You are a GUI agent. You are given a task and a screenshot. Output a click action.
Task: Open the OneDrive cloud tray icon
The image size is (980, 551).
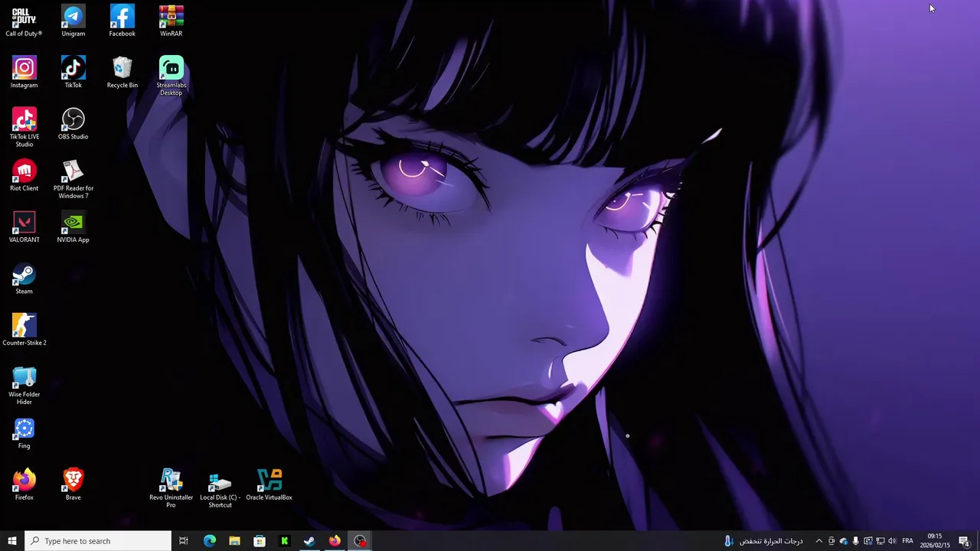844,541
